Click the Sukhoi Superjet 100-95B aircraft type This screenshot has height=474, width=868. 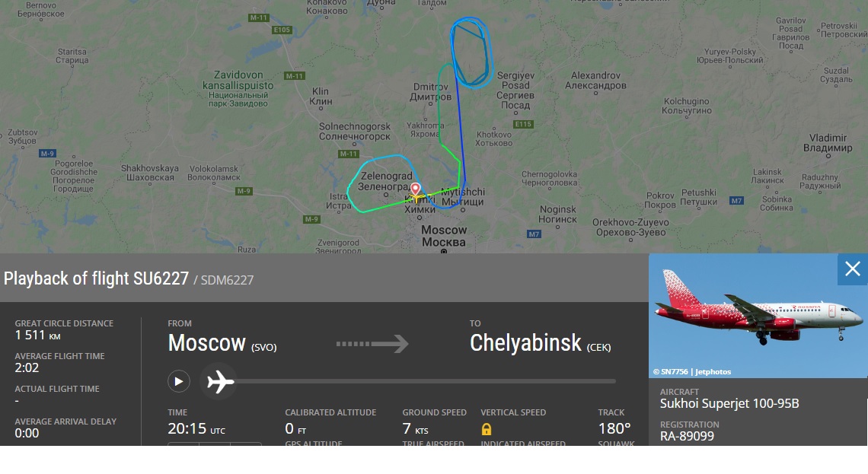point(729,404)
